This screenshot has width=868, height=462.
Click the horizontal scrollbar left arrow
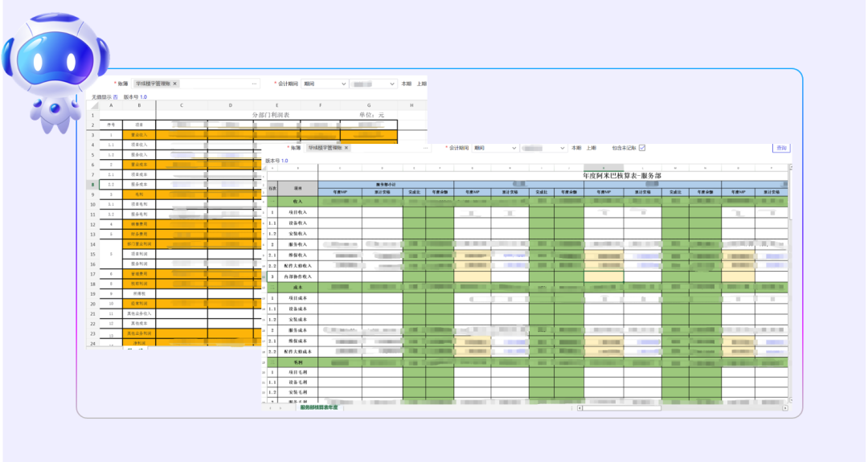pyautogui.click(x=581, y=408)
